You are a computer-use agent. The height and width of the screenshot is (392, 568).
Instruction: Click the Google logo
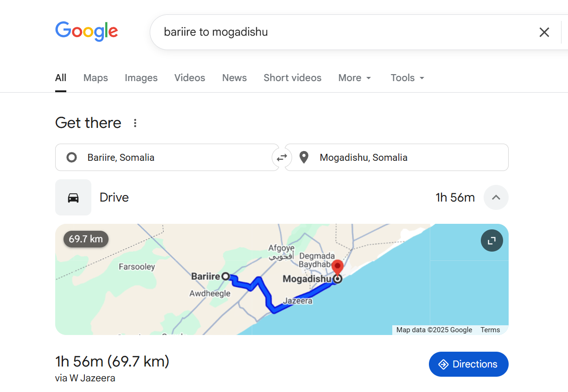click(86, 31)
